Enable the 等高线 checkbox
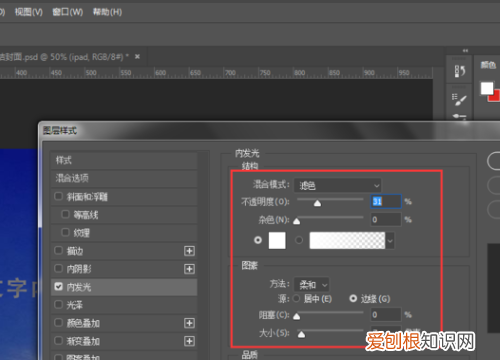 [66, 214]
